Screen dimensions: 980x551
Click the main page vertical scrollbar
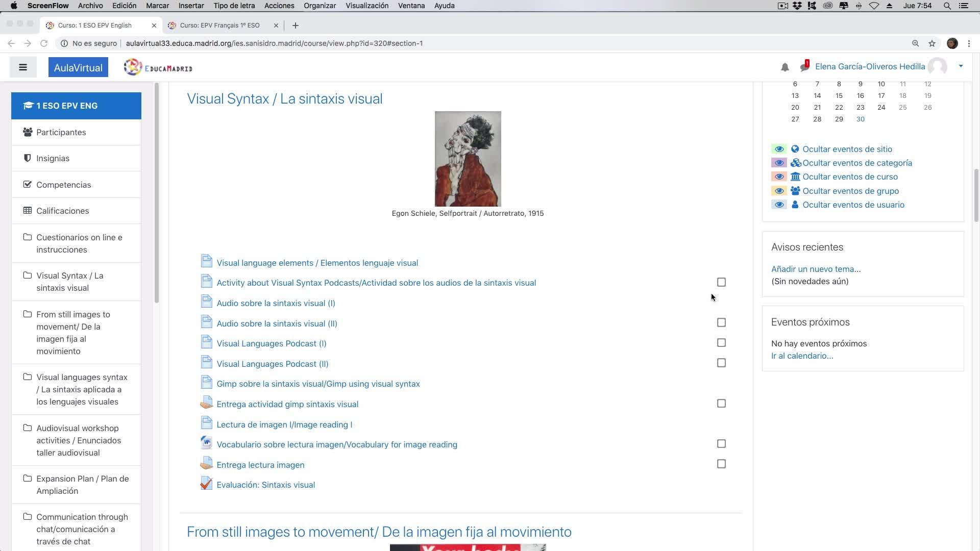click(x=976, y=195)
